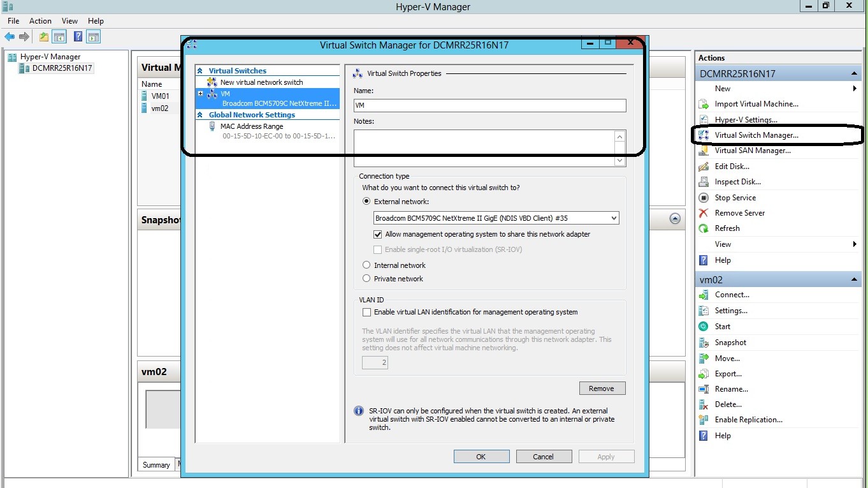This screenshot has height=488, width=868.
Task: Uncheck Allow management operating system to share adapter
Action: (x=378, y=234)
